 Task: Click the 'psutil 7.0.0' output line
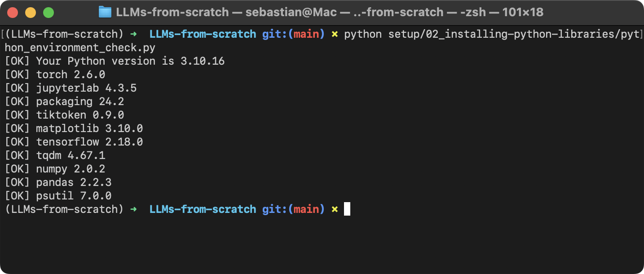coord(58,196)
